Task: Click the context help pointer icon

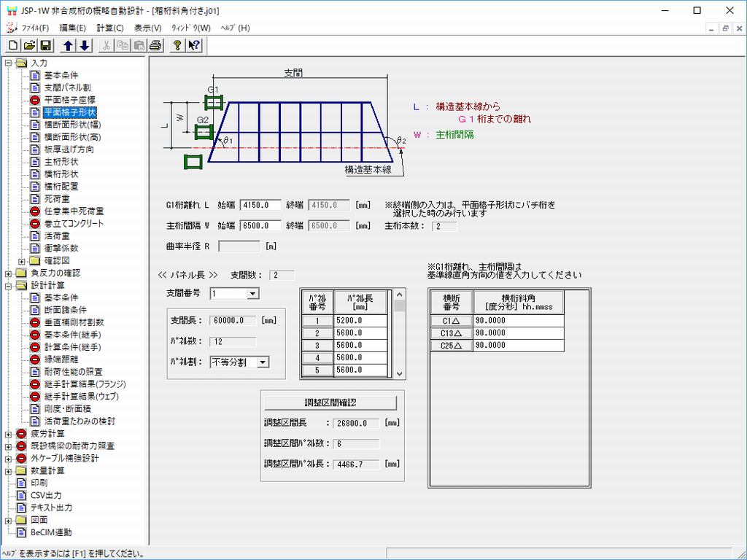Action: point(193,45)
